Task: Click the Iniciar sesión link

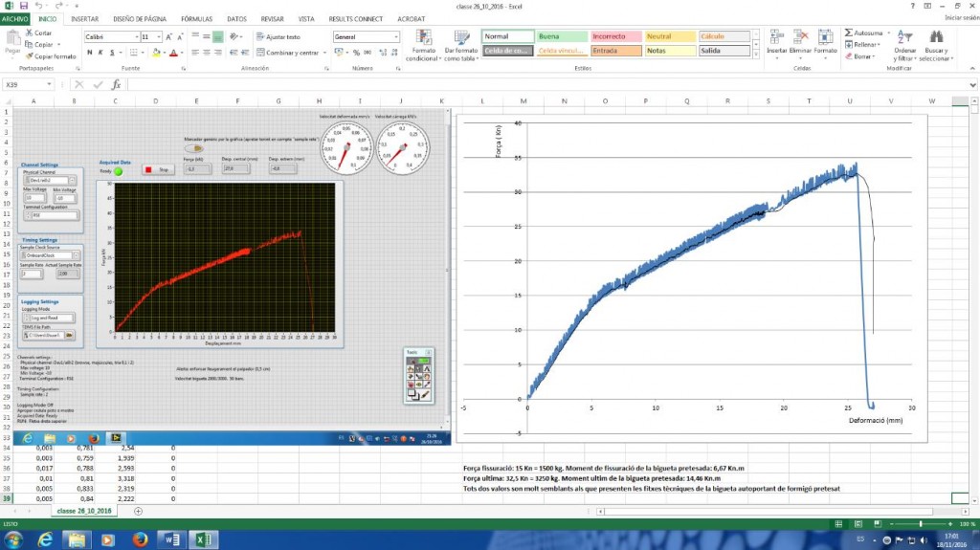Action: click(961, 18)
